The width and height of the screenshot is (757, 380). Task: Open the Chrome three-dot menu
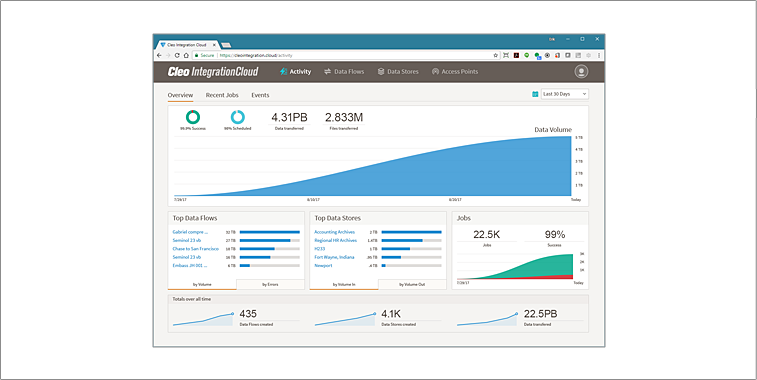click(599, 56)
